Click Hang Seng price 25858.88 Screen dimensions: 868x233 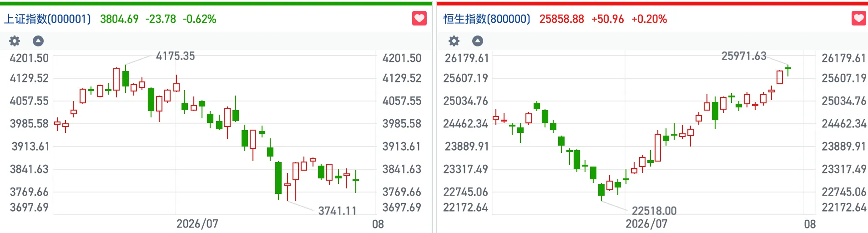tap(562, 19)
